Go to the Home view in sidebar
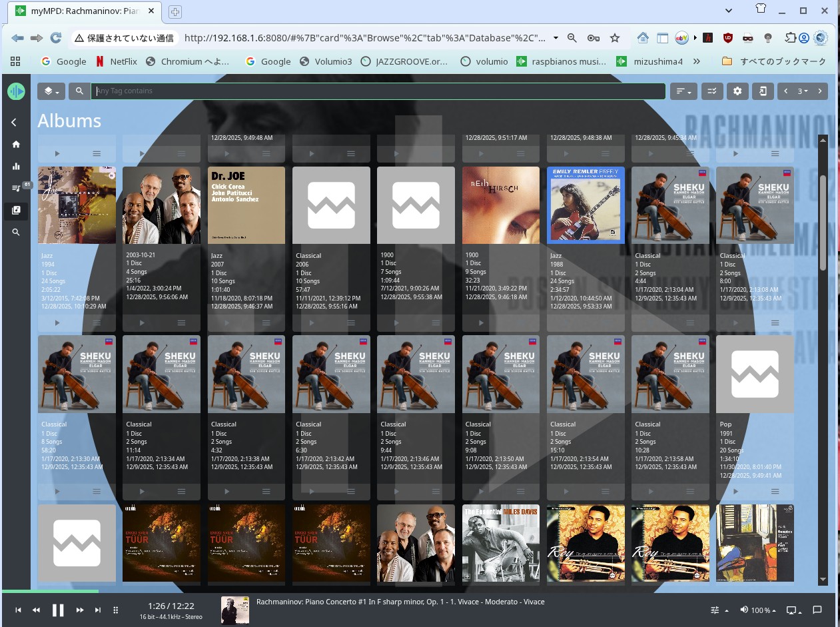This screenshot has height=627, width=840. (x=16, y=144)
